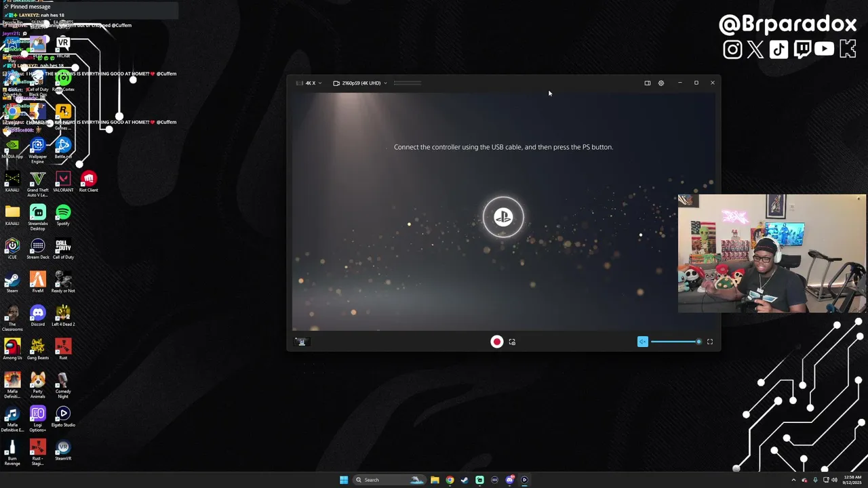868x488 pixels.
Task: Launch Elgato Studio desktop shortcut
Action: click(63, 417)
